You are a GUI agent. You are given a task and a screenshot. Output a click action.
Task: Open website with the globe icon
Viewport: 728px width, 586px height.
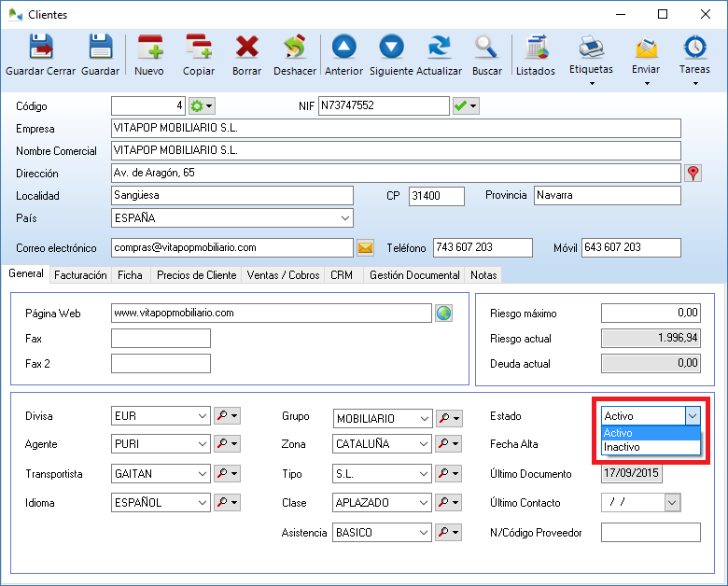pos(443,314)
